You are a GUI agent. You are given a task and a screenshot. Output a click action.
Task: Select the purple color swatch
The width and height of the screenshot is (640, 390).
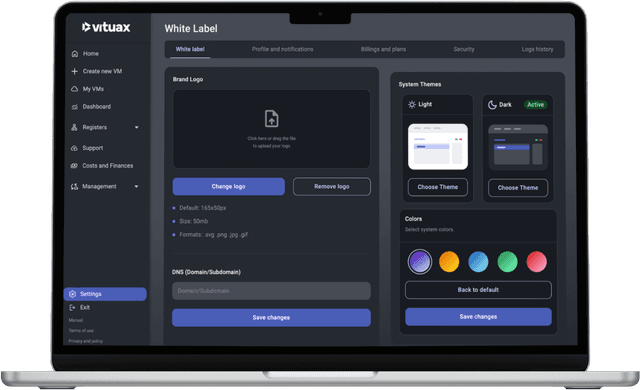(x=420, y=261)
